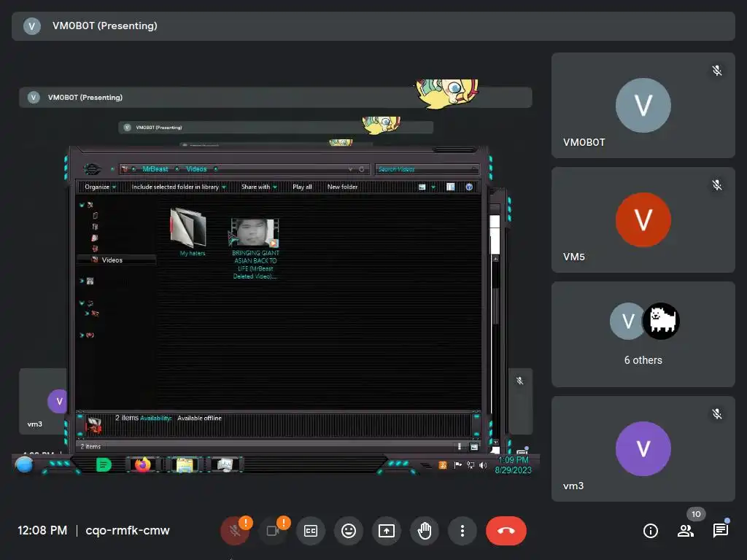Viewport: 747px width, 560px height.
Task: Click the top VMOBOT (Presenting) banner
Action: point(373,26)
